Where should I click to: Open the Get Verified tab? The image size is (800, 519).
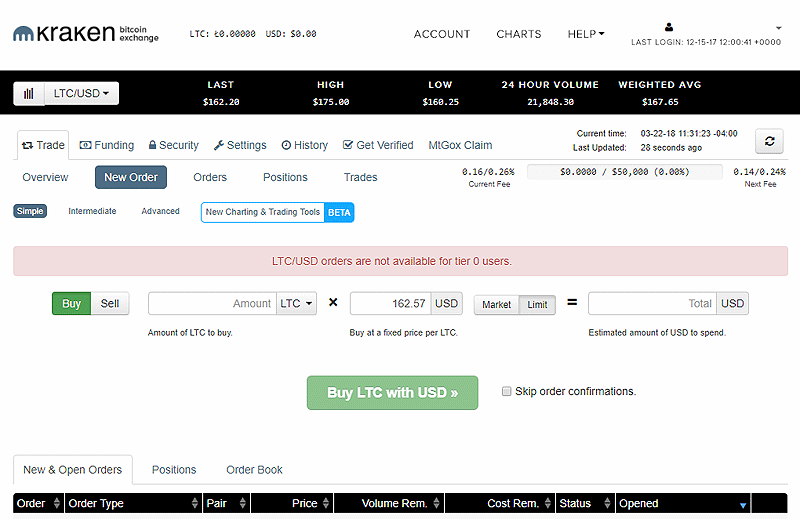point(378,145)
